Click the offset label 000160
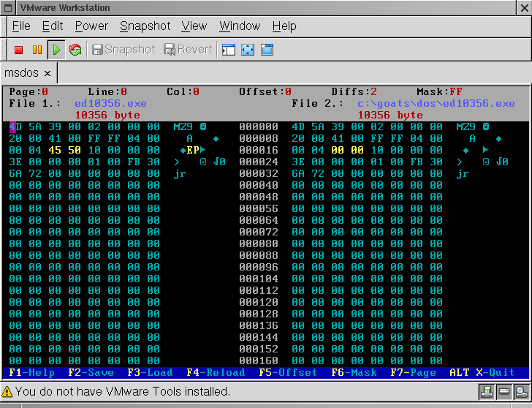 pos(259,360)
